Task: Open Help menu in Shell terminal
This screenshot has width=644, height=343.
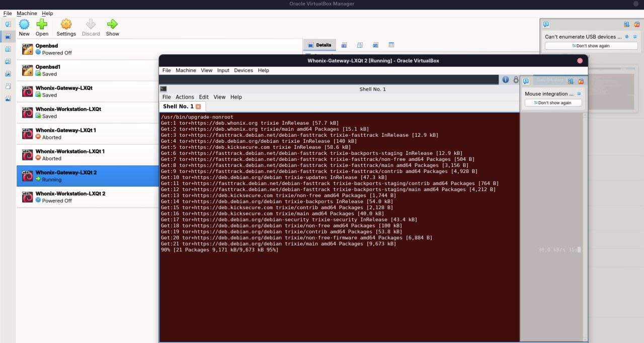Action: pyautogui.click(x=236, y=97)
